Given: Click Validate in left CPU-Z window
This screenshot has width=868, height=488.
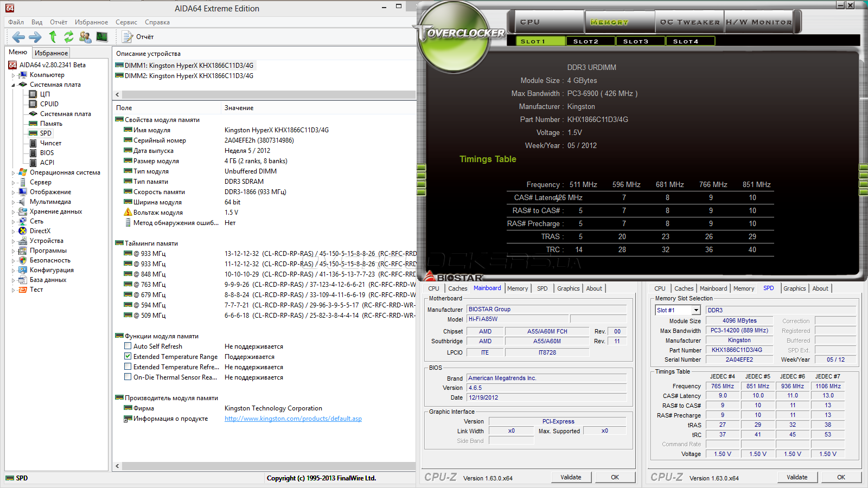Looking at the screenshot, I should tap(571, 477).
